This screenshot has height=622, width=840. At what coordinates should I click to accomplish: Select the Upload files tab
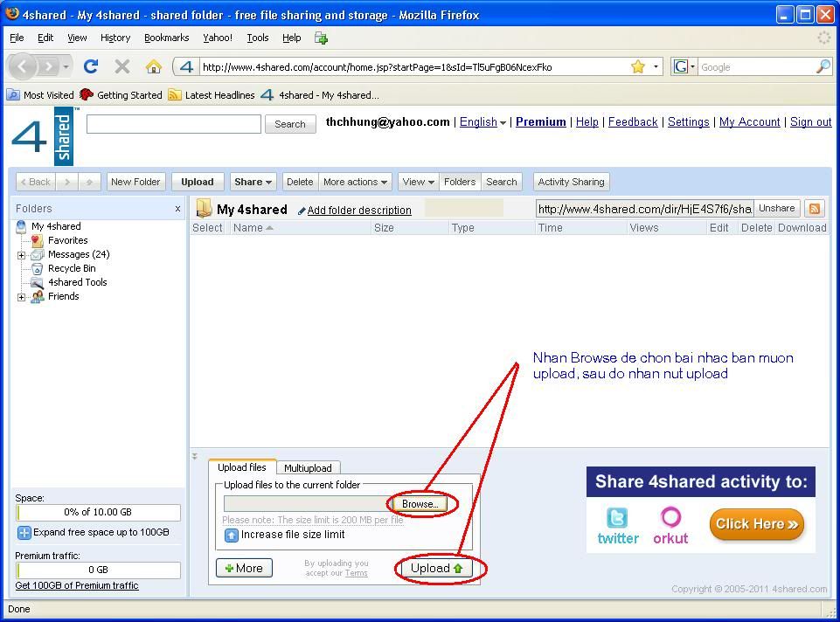(242, 466)
